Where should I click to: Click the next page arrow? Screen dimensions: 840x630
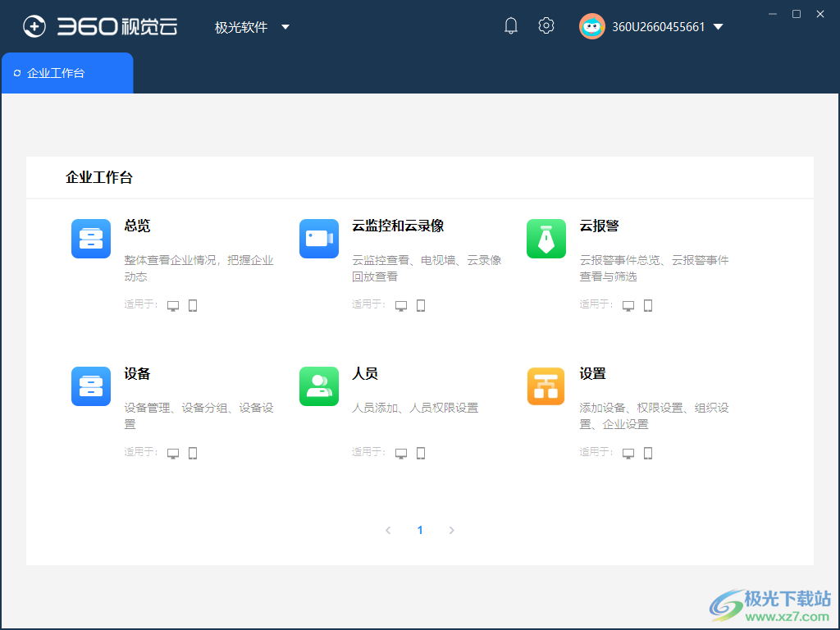[451, 530]
